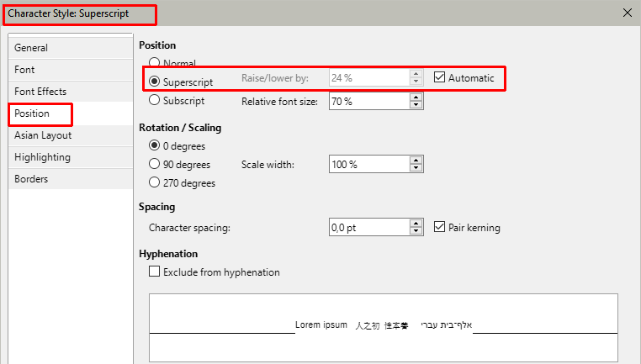The image size is (641, 364).
Task: Open the General tab
Action: tap(31, 48)
